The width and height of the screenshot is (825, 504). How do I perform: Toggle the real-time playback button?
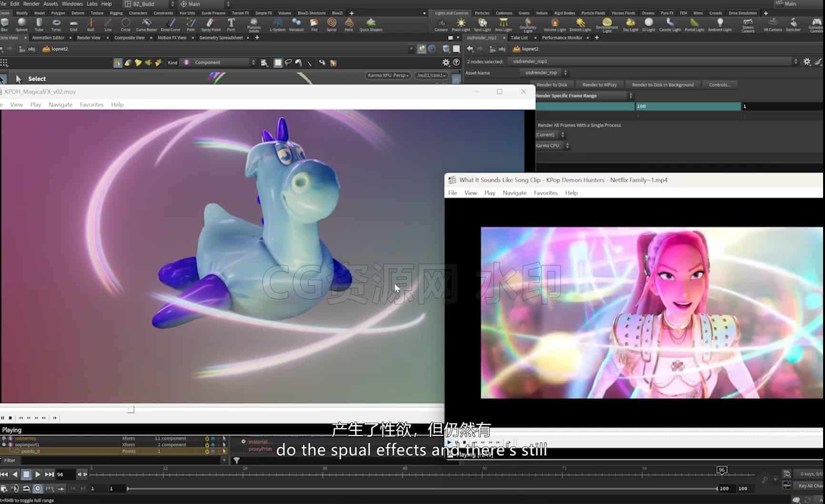pos(38,488)
